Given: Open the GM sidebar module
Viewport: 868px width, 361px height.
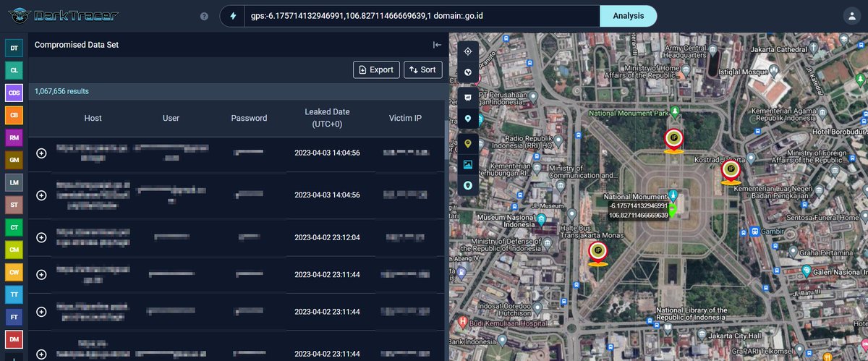Looking at the screenshot, I should point(14,160).
